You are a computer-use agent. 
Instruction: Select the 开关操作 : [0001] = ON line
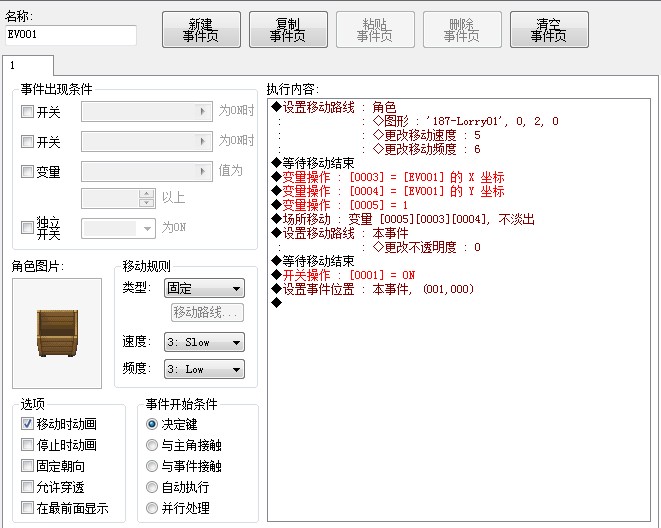click(x=344, y=275)
